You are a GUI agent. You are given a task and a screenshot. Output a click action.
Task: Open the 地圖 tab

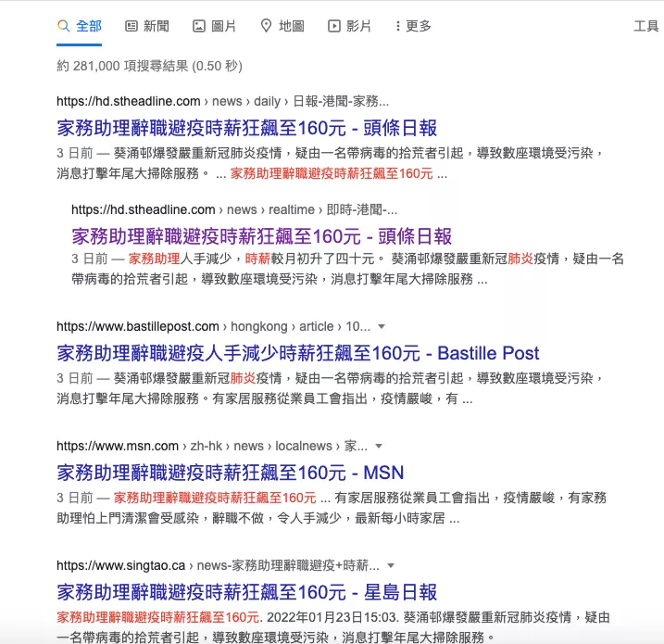[282, 26]
